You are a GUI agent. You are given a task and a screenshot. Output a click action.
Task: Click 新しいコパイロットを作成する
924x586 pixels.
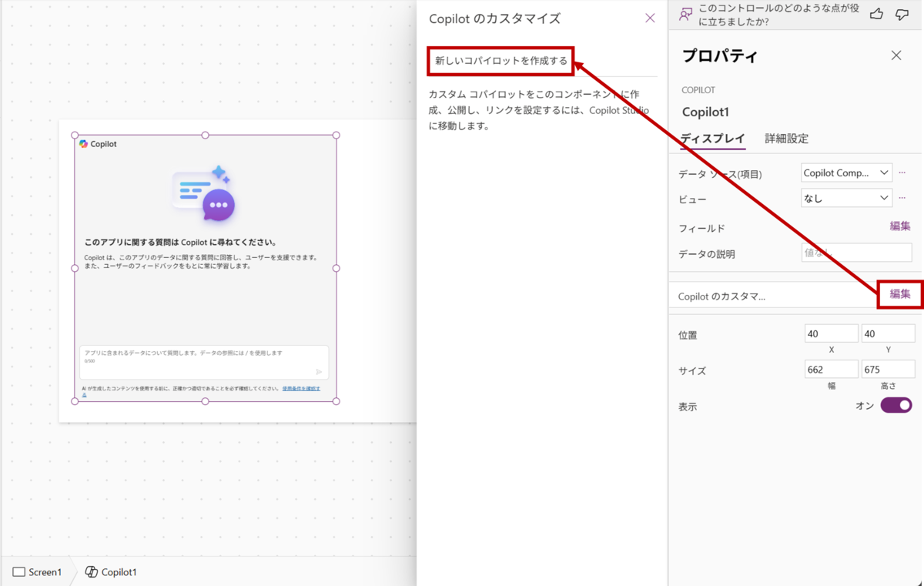pyautogui.click(x=500, y=61)
